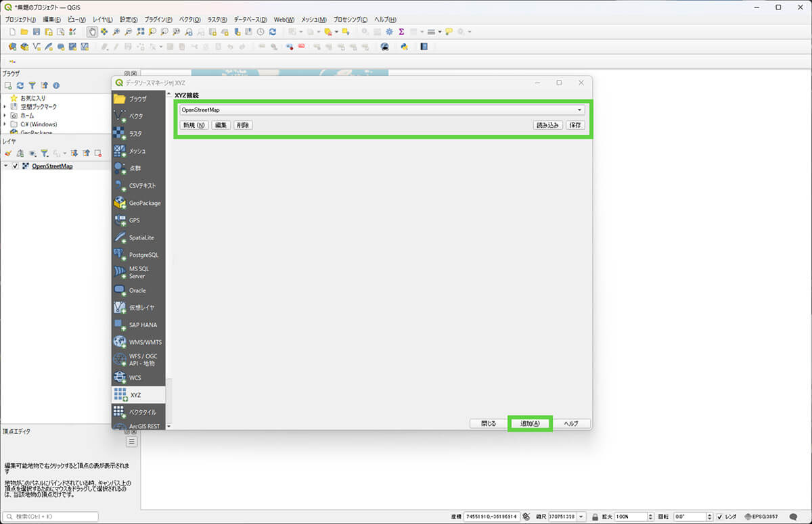
Task: Select PostgreSQL in the data source sidebar
Action: coord(138,255)
